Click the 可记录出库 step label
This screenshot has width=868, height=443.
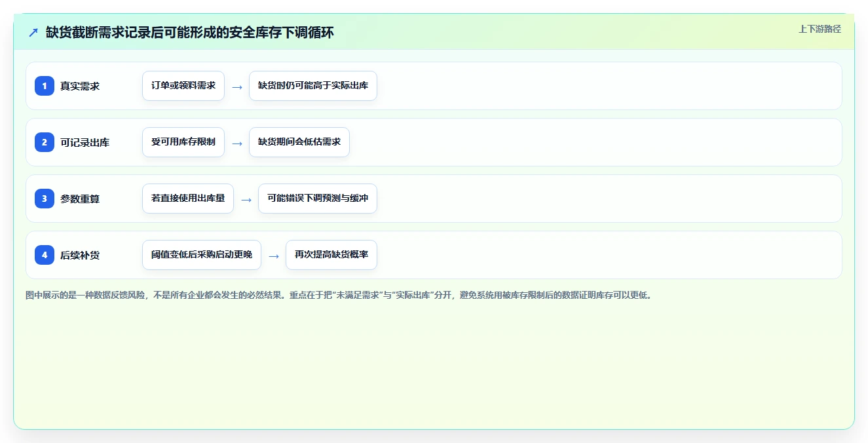tap(85, 142)
